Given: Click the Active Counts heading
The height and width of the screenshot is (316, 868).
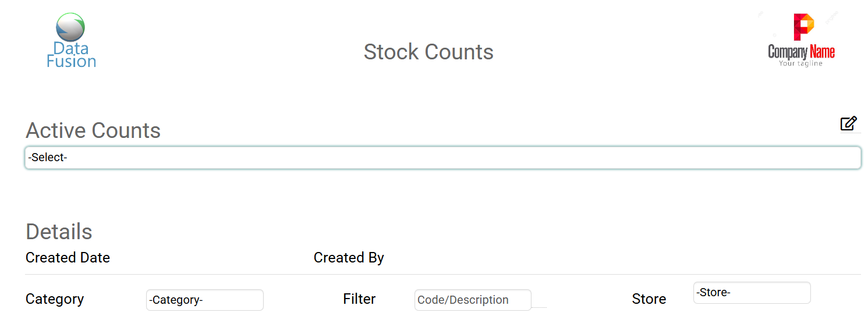Looking at the screenshot, I should pyautogui.click(x=93, y=130).
